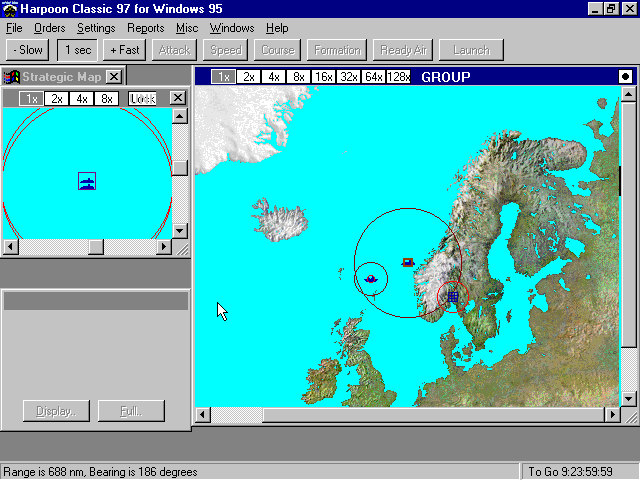The image size is (640, 480).
Task: Click the Strategic Map resize grip
Action: tap(182, 248)
